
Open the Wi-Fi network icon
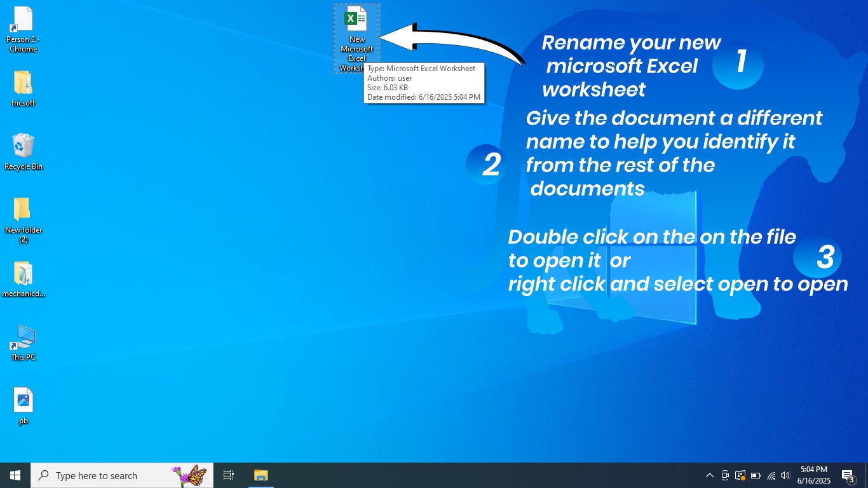(771, 475)
